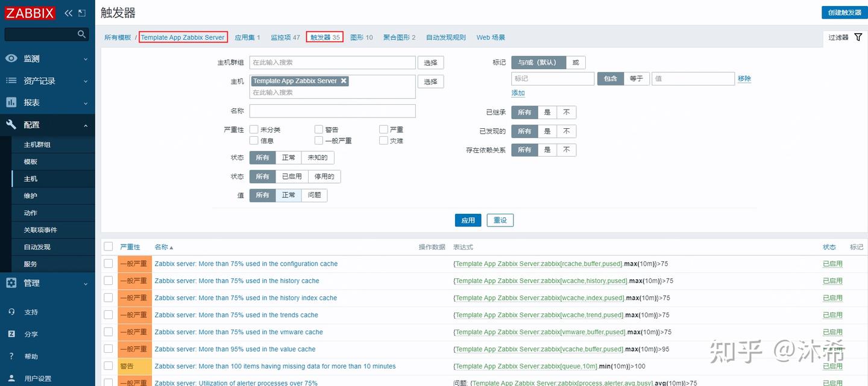Remove Template App Zabbix Server host tag

click(344, 81)
